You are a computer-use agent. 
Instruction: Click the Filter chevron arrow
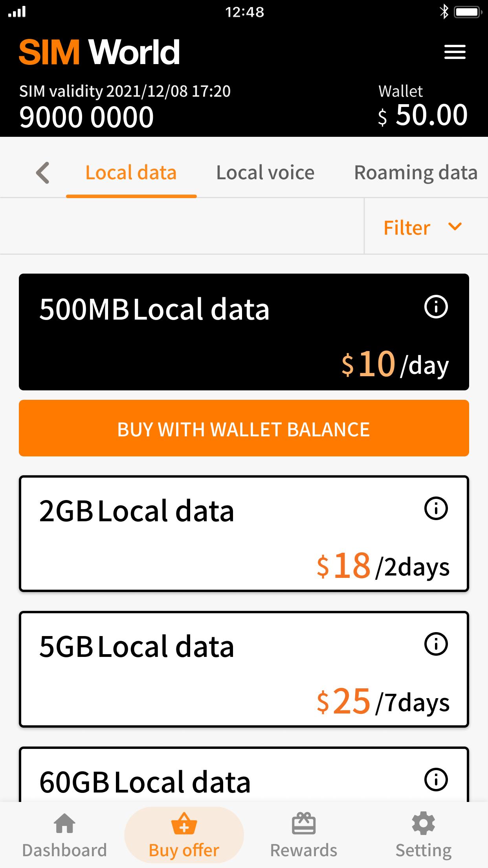[x=455, y=226]
